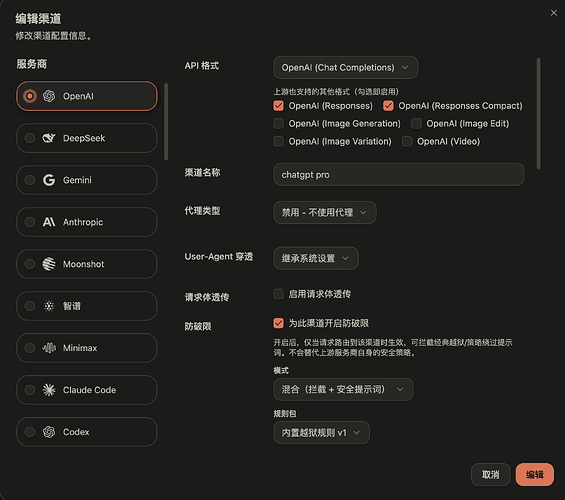Select the OpenAI provider radio button
Viewport: 565px width, 500px height.
tap(30, 96)
